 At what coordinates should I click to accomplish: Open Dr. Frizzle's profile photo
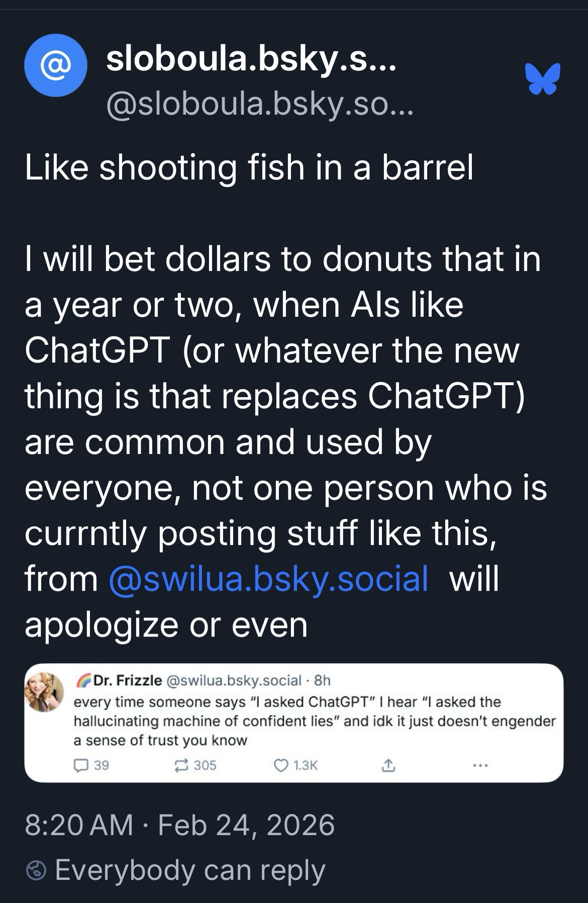tap(45, 692)
